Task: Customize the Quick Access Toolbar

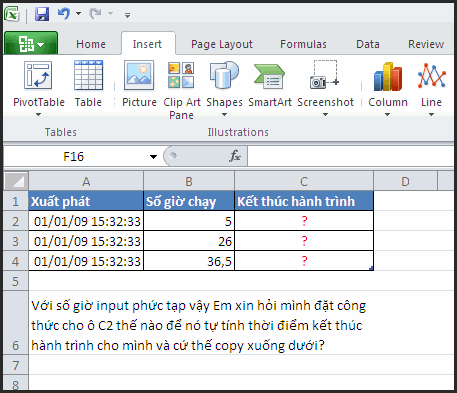Action: pyautogui.click(x=127, y=15)
